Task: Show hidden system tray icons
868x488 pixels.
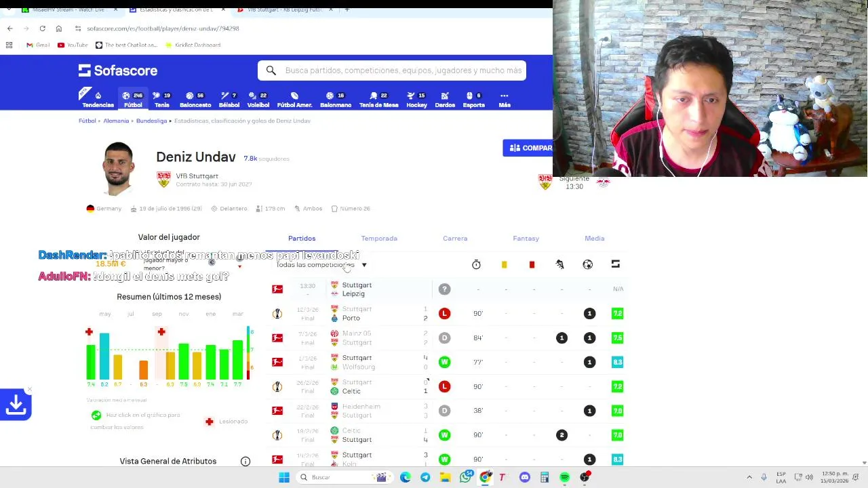Action: tap(749, 477)
